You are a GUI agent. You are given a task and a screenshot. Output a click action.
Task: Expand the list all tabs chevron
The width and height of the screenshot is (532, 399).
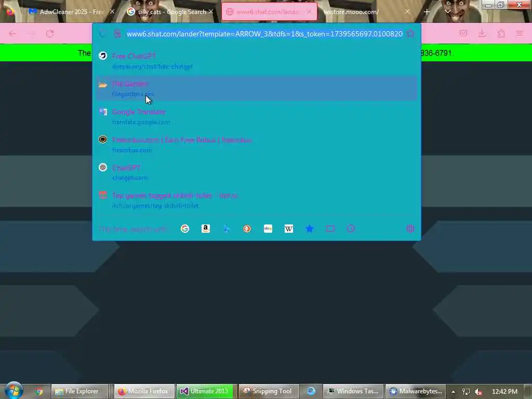point(447,12)
